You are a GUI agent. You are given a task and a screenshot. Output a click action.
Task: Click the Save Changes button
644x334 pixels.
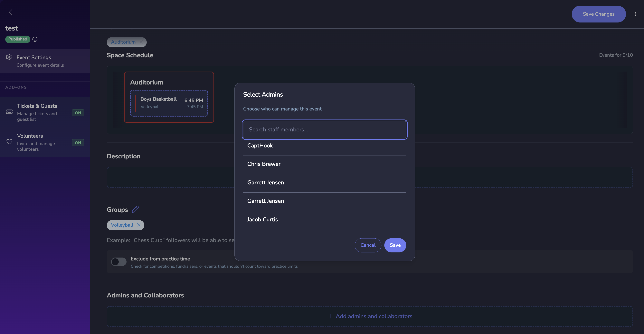(599, 14)
